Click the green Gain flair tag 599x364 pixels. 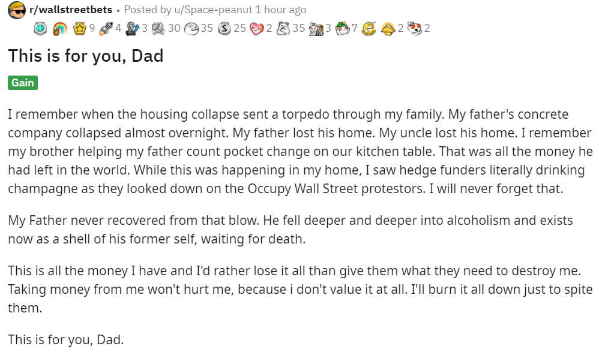click(x=23, y=83)
